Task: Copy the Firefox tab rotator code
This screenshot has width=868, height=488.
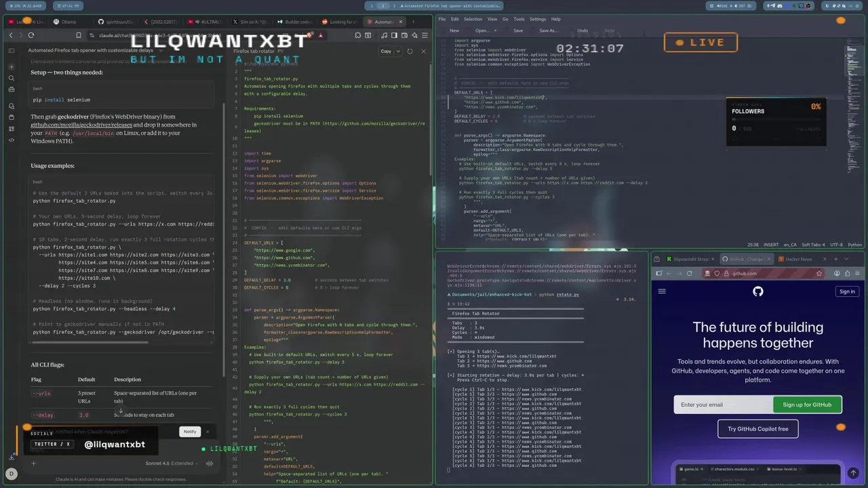Action: pyautogui.click(x=386, y=51)
